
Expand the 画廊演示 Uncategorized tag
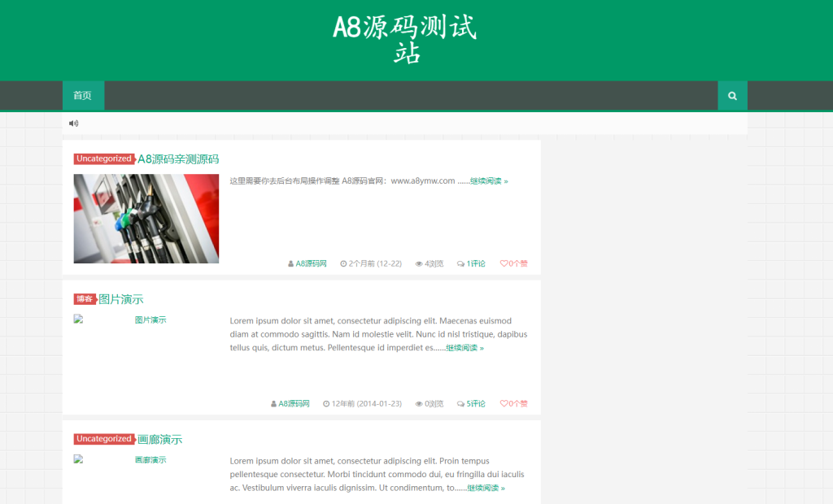pyautogui.click(x=103, y=438)
